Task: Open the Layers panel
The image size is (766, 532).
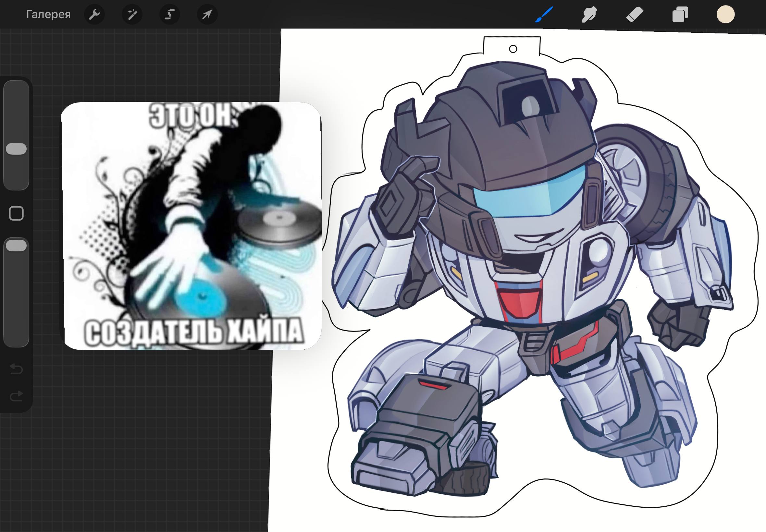Action: tap(680, 15)
